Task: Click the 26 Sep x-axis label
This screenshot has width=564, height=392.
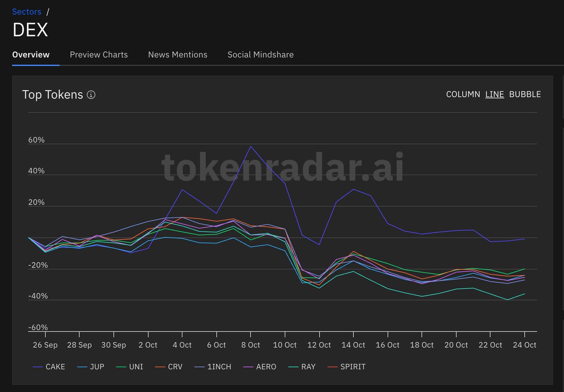Action: 45,345
